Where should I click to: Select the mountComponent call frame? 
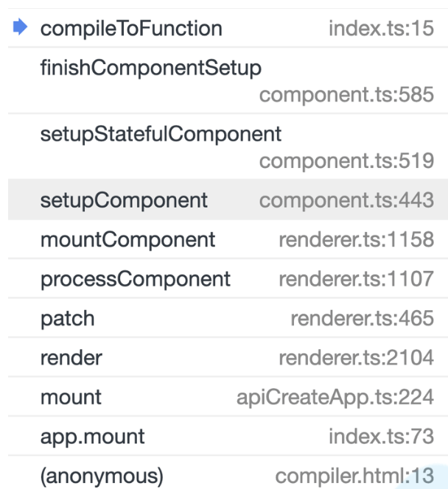127,240
